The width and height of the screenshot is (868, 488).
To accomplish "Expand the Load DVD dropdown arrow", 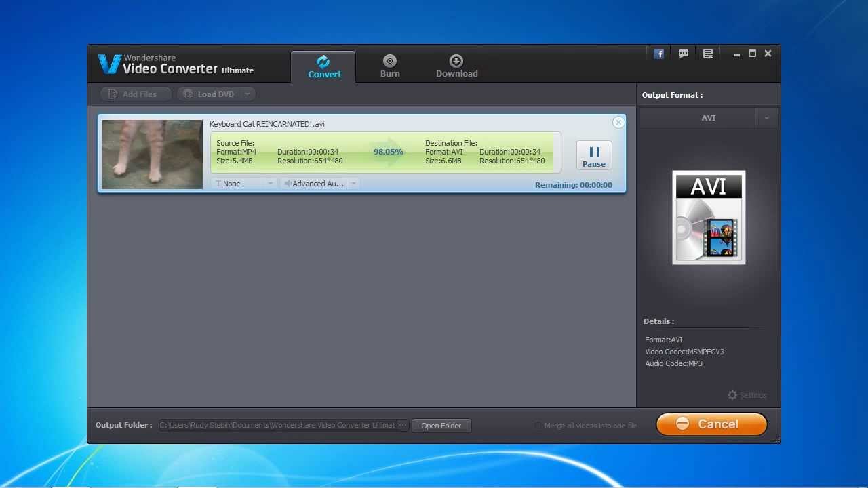I will pos(248,94).
